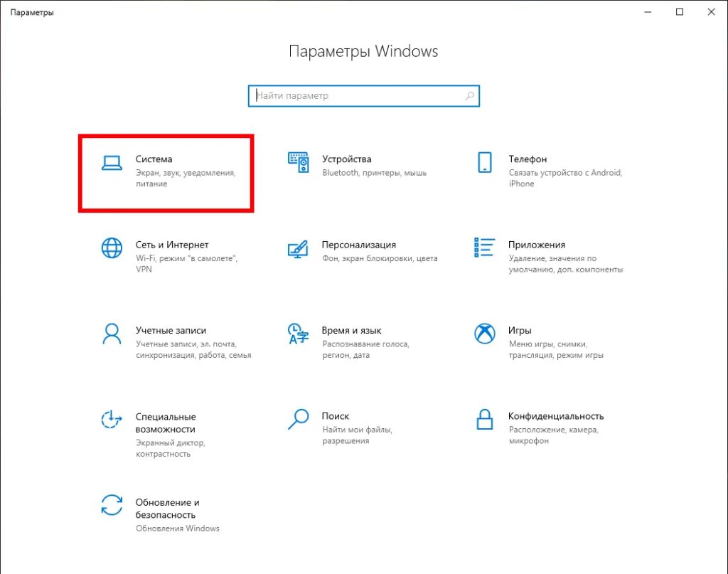Image resolution: width=728 pixels, height=574 pixels.
Task: Open Специальные возможности settings title
Action: [166, 422]
